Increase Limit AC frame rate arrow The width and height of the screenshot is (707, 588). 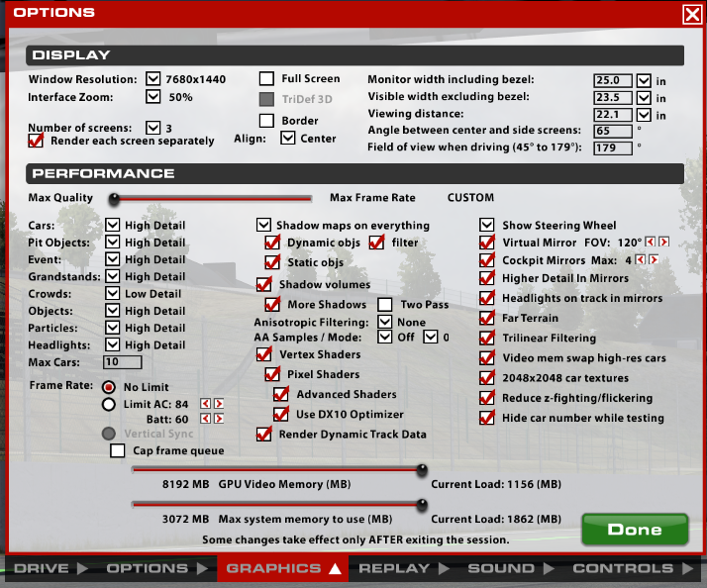[219, 404]
